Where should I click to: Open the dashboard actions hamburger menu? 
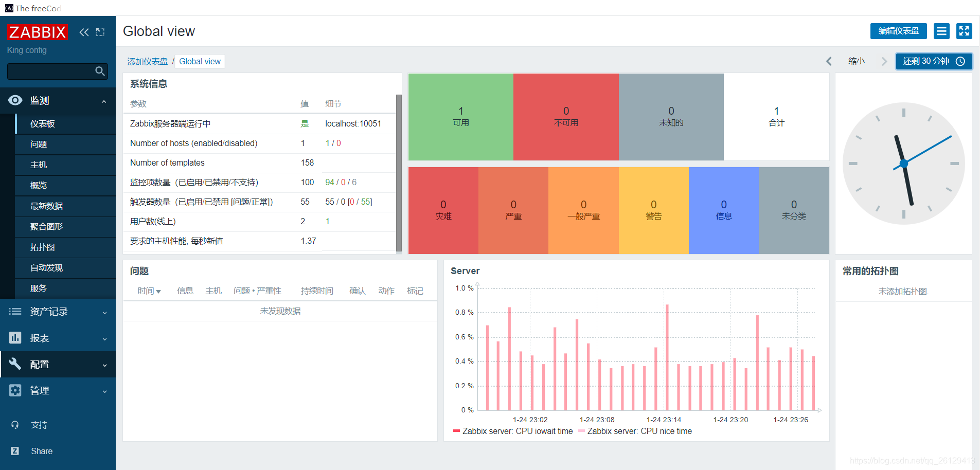click(941, 31)
